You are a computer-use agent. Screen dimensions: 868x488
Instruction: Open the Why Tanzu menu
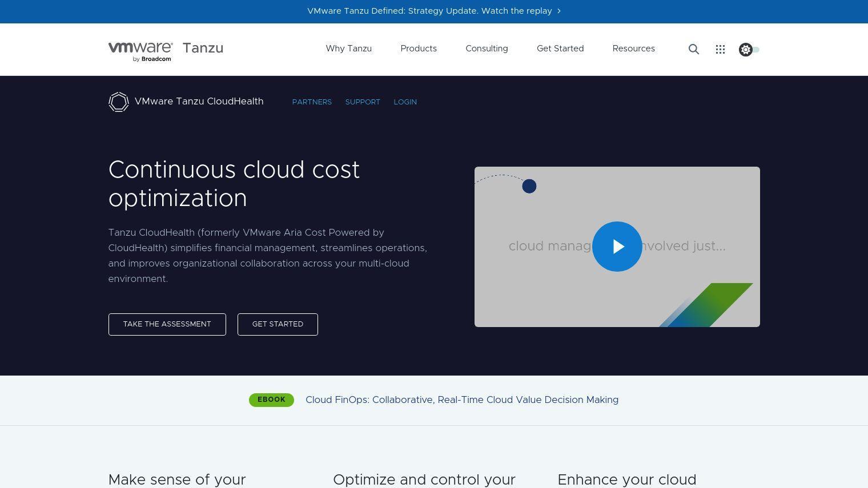click(x=349, y=49)
